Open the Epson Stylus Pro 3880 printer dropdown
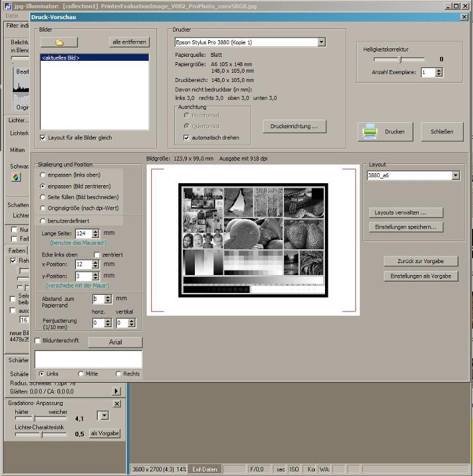Screen dimensions: 473x476 click(321, 42)
